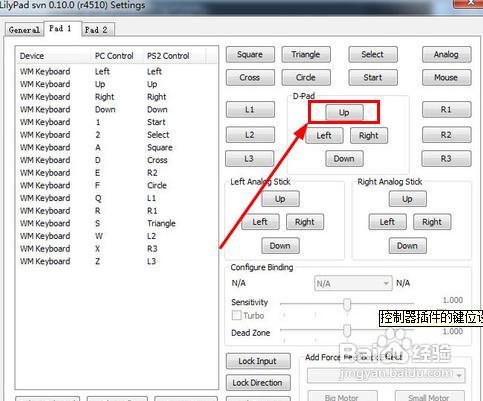Click the Start button
483x401 pixels.
click(373, 77)
